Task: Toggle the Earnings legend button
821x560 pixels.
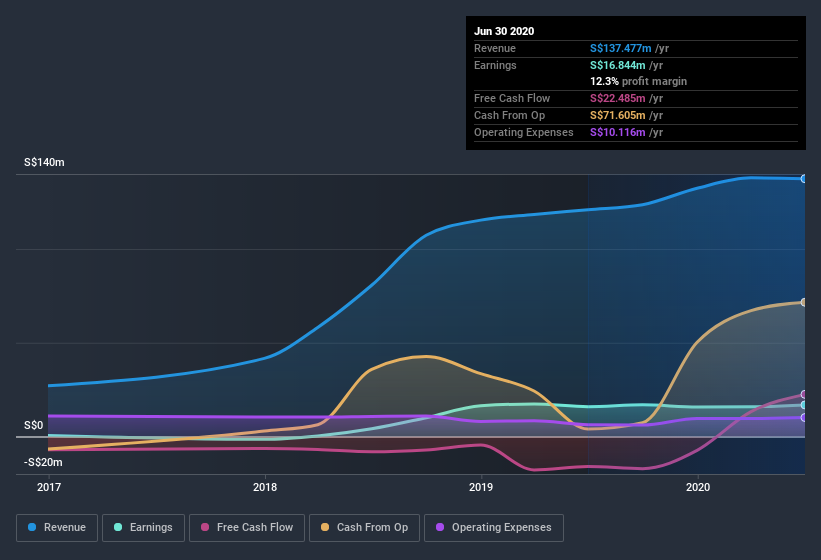Action: click(143, 528)
